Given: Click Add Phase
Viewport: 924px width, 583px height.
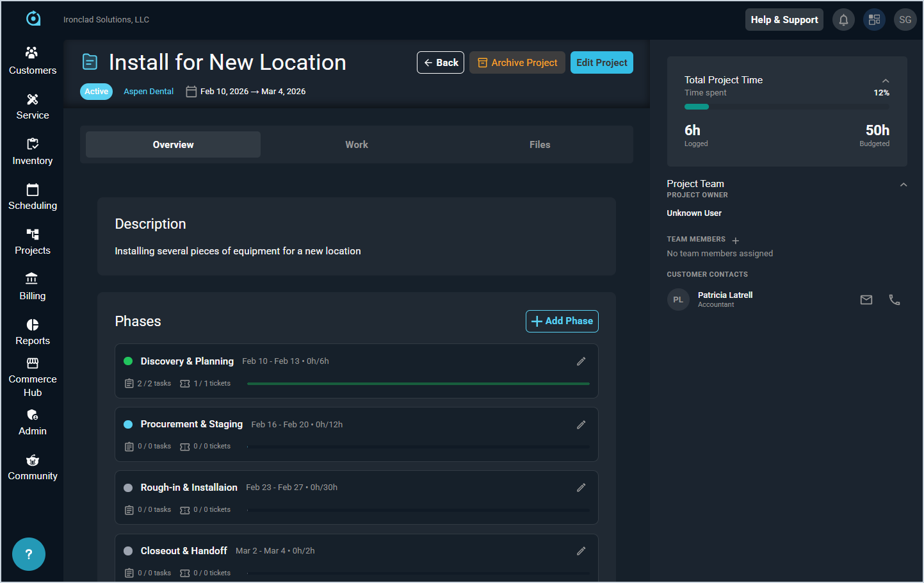Looking at the screenshot, I should pos(562,321).
